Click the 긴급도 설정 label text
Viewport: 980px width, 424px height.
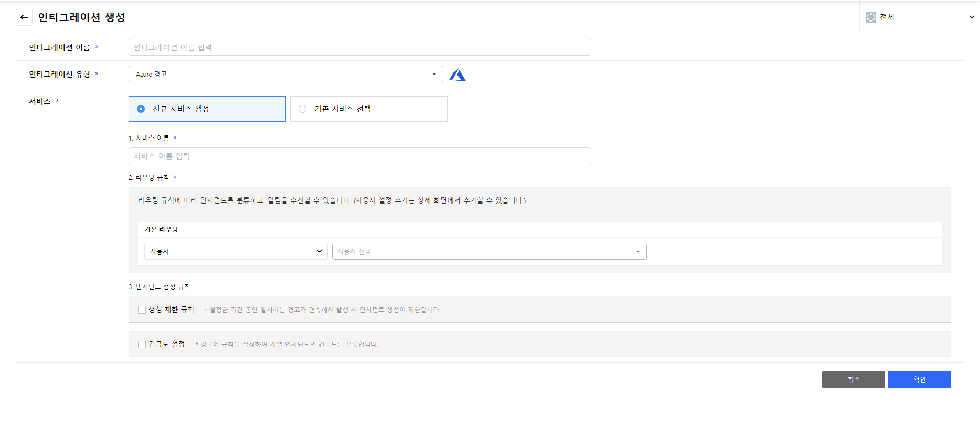(x=167, y=344)
